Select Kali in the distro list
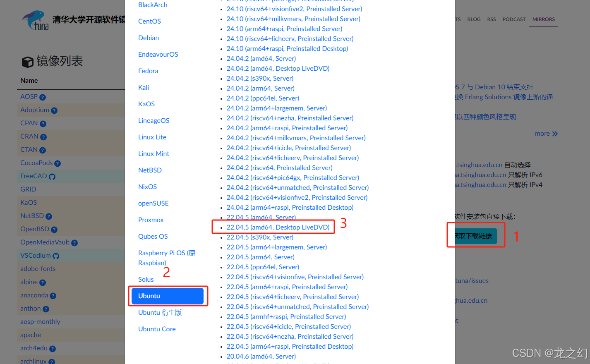The image size is (590, 364). pyautogui.click(x=144, y=87)
